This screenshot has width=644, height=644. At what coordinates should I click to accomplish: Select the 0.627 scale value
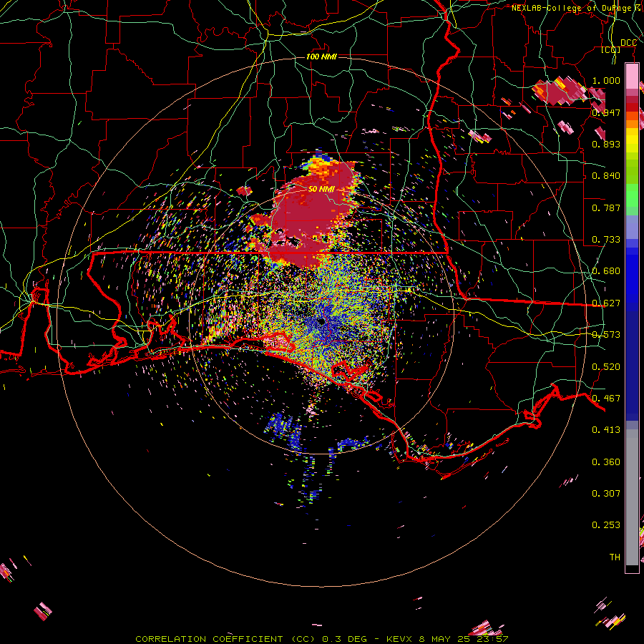point(606,303)
